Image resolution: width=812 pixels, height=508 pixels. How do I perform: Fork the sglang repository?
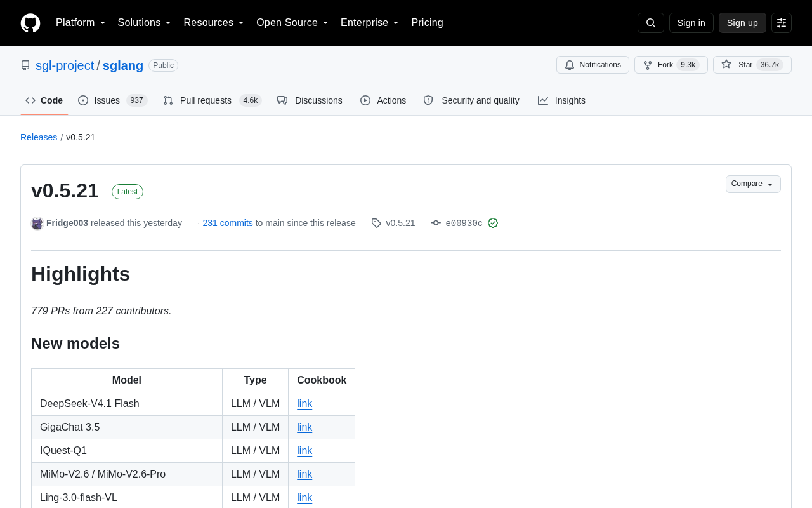(x=671, y=65)
